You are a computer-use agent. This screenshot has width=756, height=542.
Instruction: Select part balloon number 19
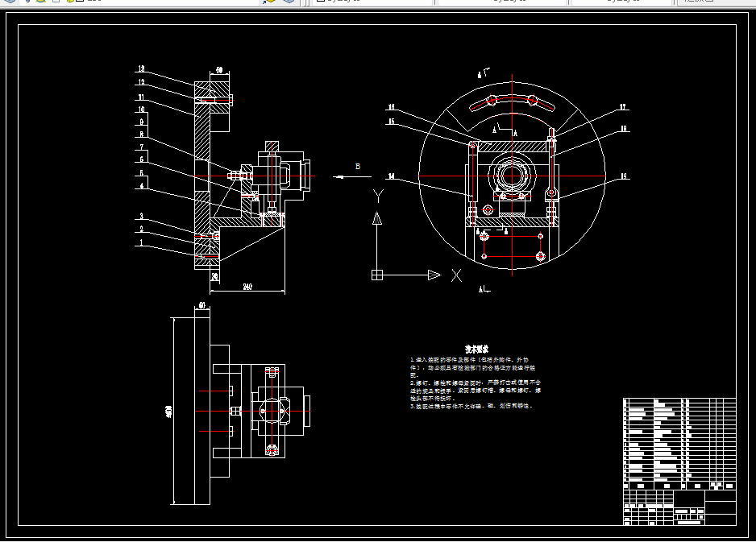[623, 176]
